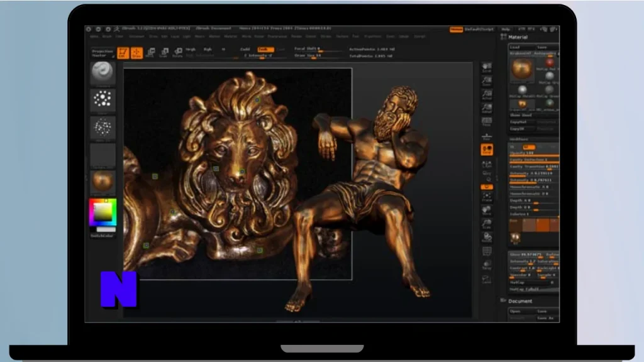Image resolution: width=644 pixels, height=362 pixels.
Task: Open the Document menu in menu bar
Action: 136,36
